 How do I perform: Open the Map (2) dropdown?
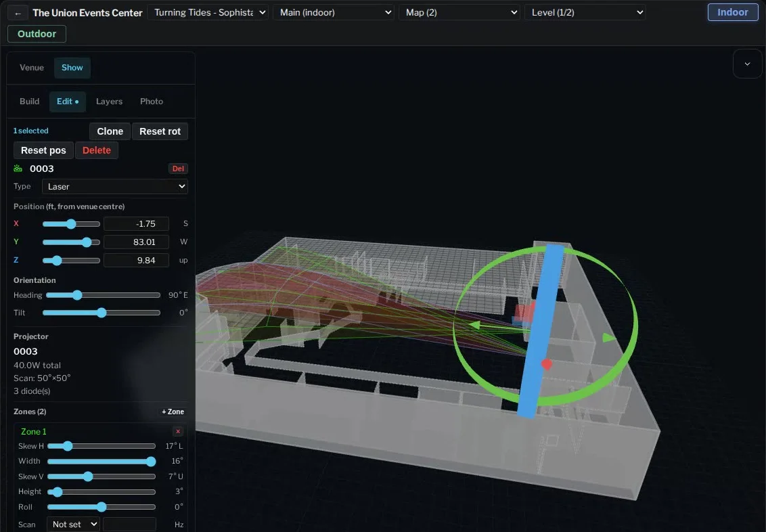click(x=460, y=13)
